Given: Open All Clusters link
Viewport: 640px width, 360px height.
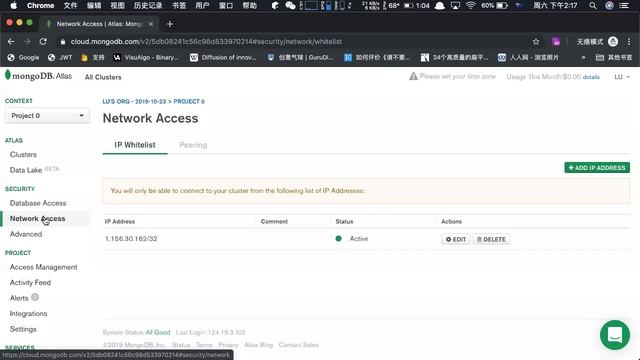Looking at the screenshot, I should tap(103, 77).
